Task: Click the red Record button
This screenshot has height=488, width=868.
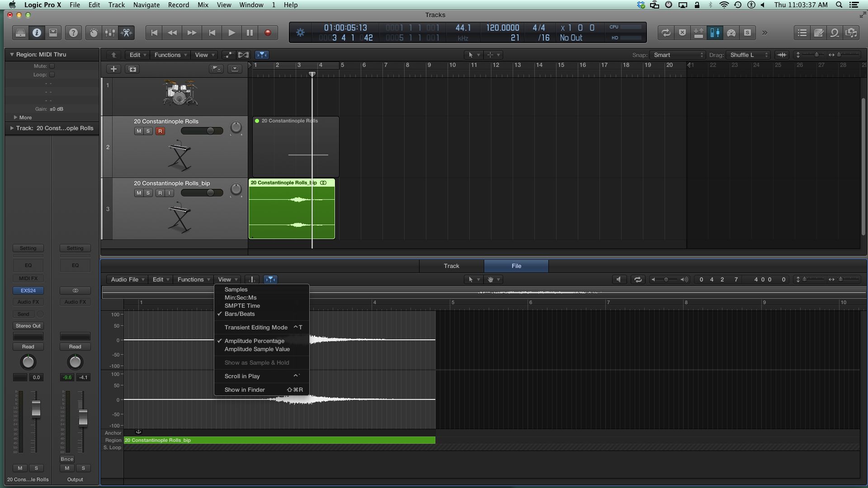Action: click(x=268, y=33)
